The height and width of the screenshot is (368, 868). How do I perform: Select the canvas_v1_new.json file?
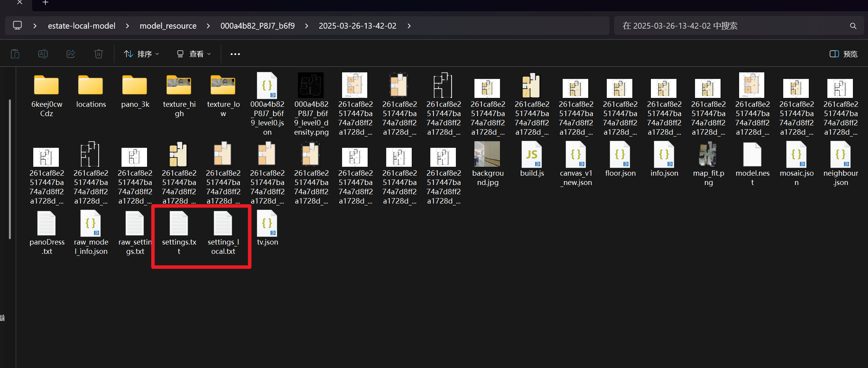(x=576, y=164)
